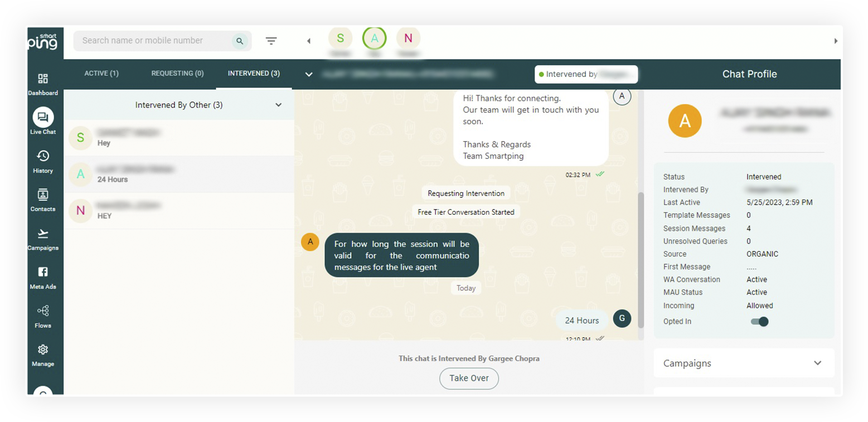This screenshot has height=422, width=868.
Task: Click the search magnifier icon
Action: [x=240, y=41]
